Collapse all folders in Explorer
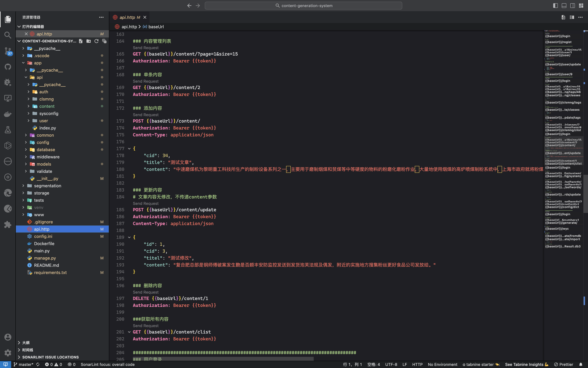 pyautogui.click(x=104, y=41)
